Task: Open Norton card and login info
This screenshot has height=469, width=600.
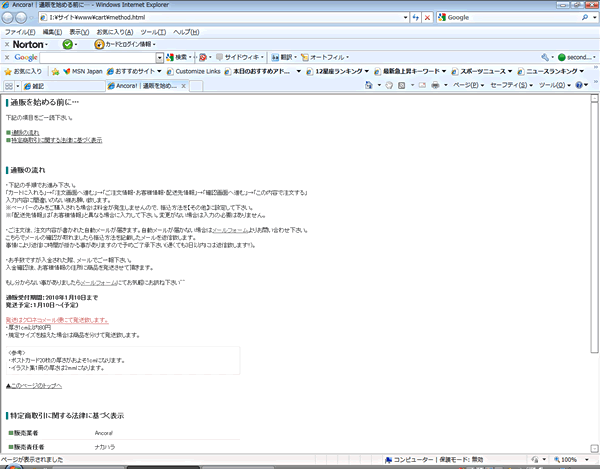Action: (x=125, y=44)
